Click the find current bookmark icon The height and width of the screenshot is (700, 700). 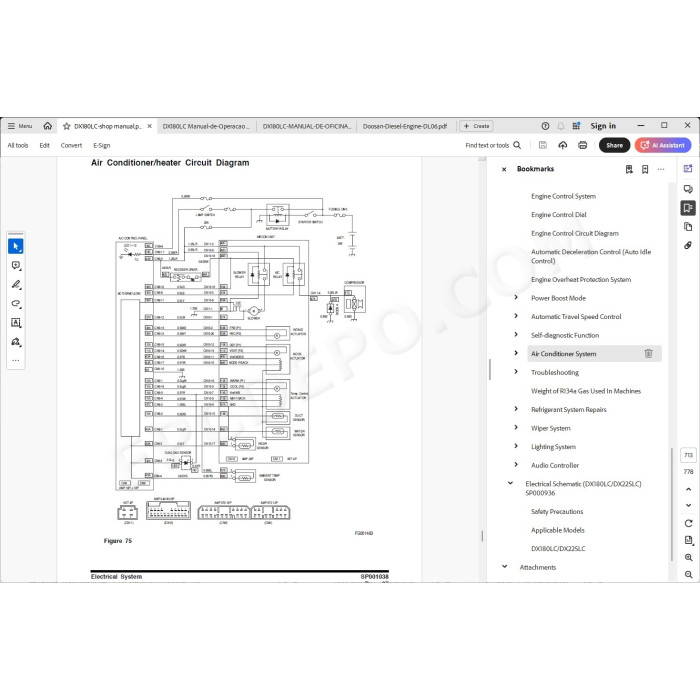tap(629, 169)
